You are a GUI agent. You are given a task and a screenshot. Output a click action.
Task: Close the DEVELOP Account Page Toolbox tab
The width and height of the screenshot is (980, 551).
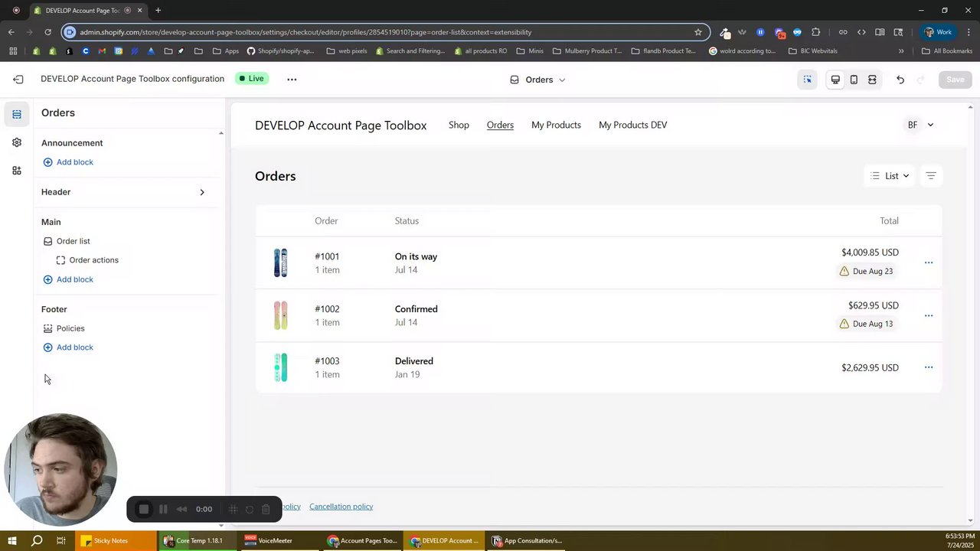(x=139, y=11)
